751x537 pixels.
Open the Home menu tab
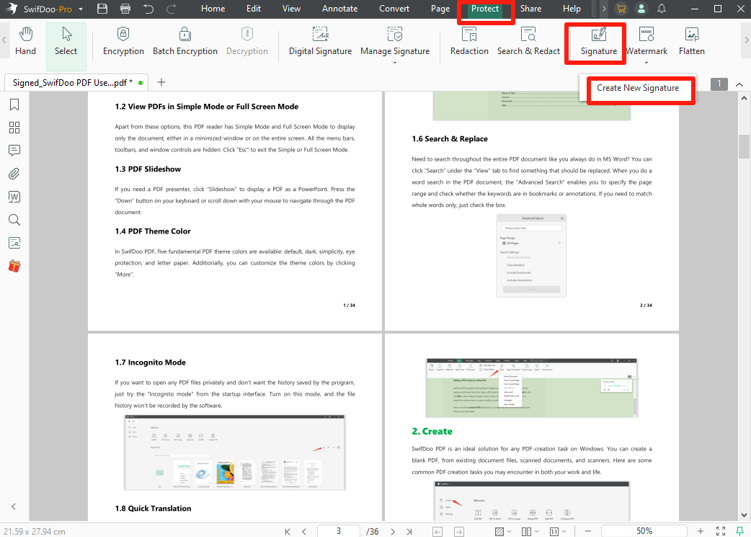pos(213,9)
